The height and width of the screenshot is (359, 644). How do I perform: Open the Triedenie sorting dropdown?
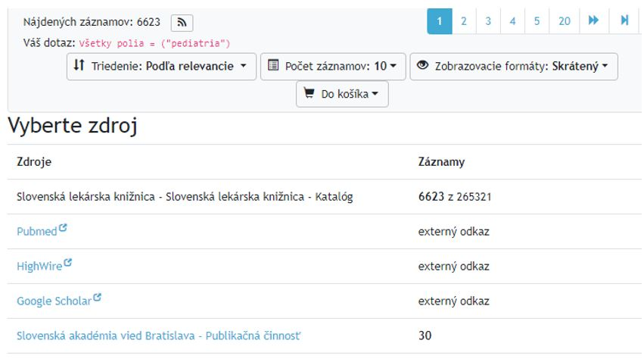click(161, 67)
